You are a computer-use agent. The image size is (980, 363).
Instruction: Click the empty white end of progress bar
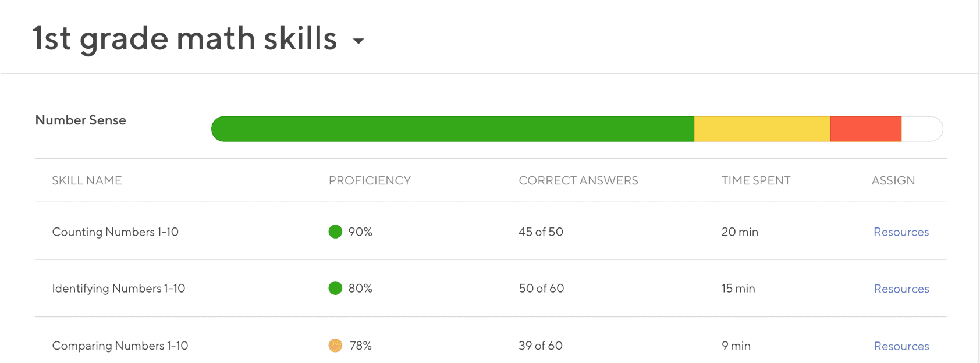pyautogui.click(x=922, y=129)
